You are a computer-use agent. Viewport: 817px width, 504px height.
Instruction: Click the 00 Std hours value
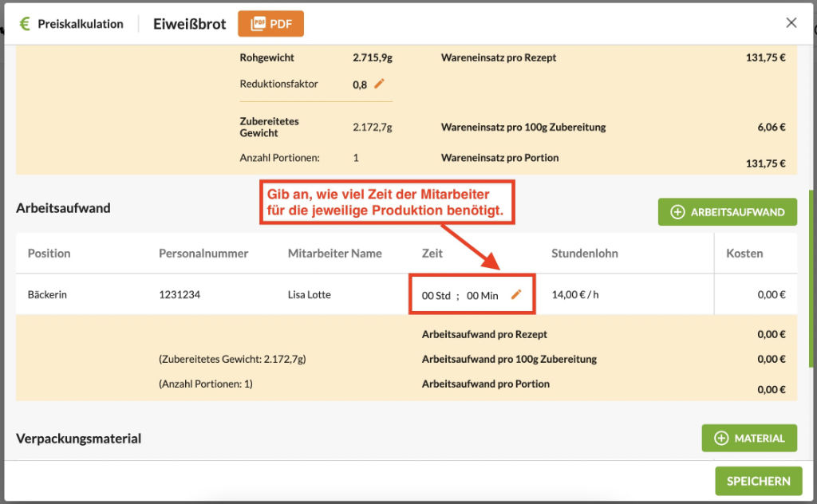(x=436, y=296)
